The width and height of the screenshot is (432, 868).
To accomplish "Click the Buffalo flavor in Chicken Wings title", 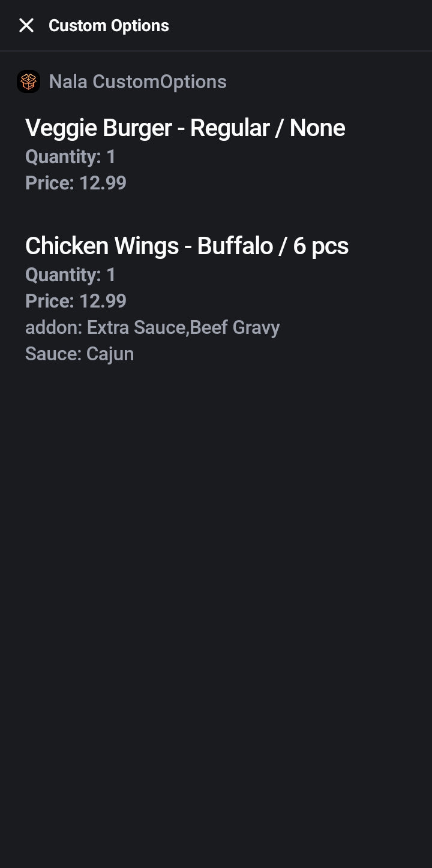I will (x=235, y=246).
